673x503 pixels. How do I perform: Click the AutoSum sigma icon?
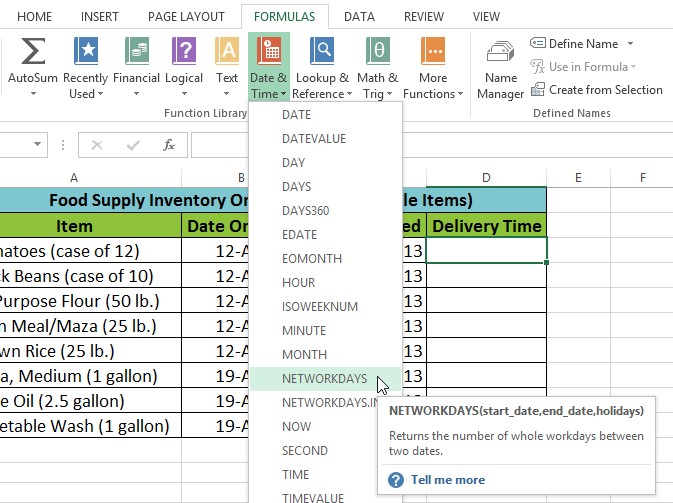[33, 51]
